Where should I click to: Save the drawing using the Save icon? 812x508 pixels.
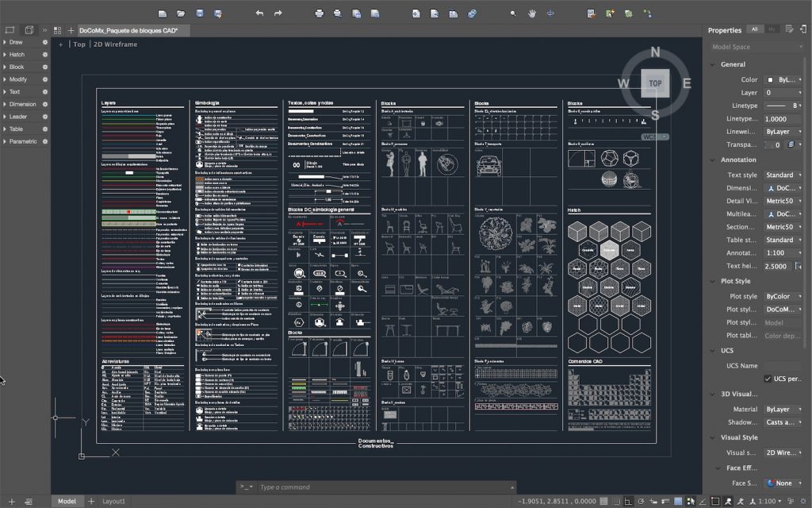click(201, 13)
